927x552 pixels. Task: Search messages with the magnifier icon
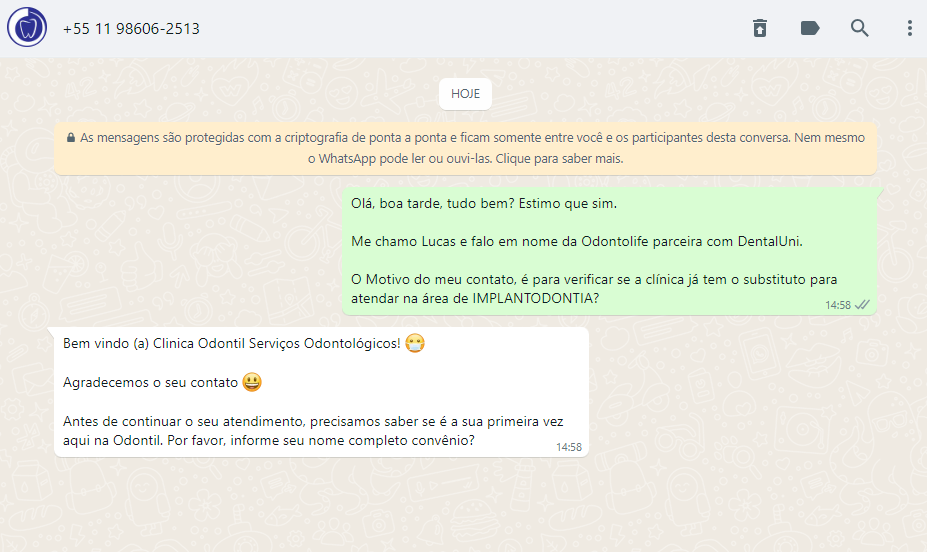(x=859, y=28)
